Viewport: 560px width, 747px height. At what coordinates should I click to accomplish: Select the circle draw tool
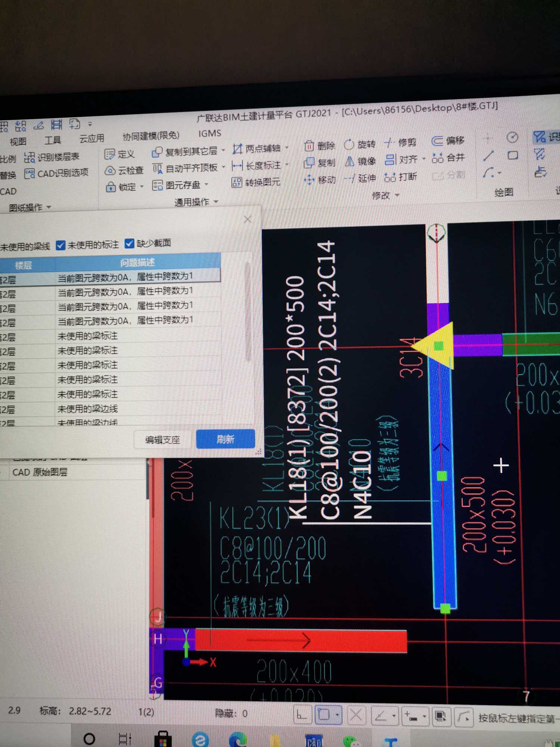click(x=512, y=137)
